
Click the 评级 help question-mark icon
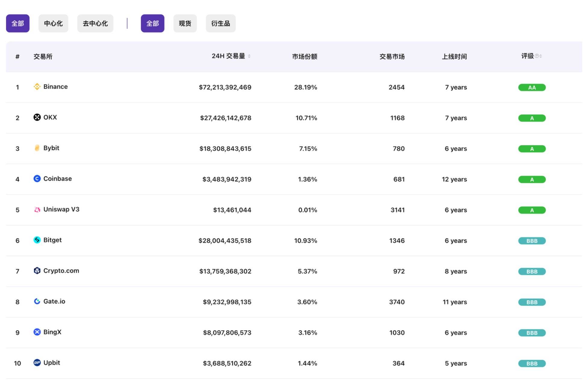(536, 56)
